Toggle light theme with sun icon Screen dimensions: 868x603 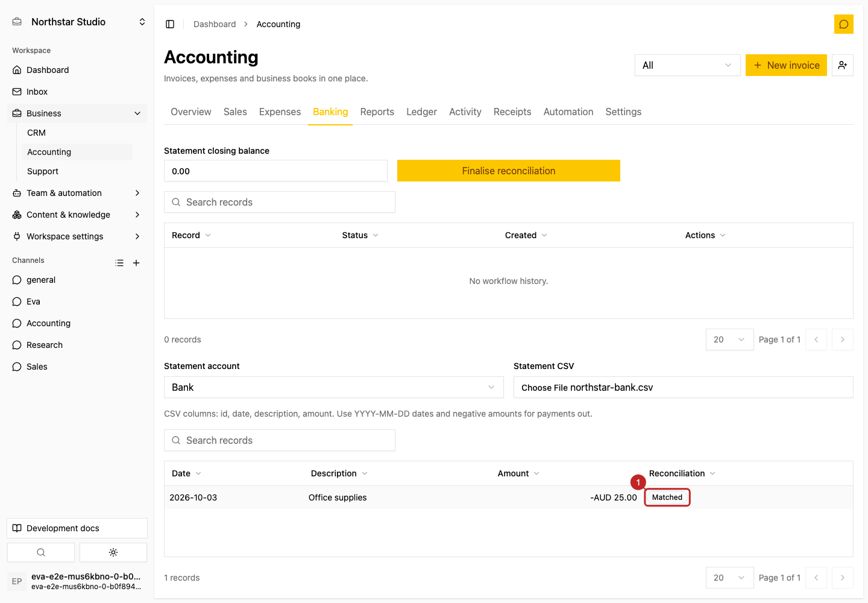point(113,552)
